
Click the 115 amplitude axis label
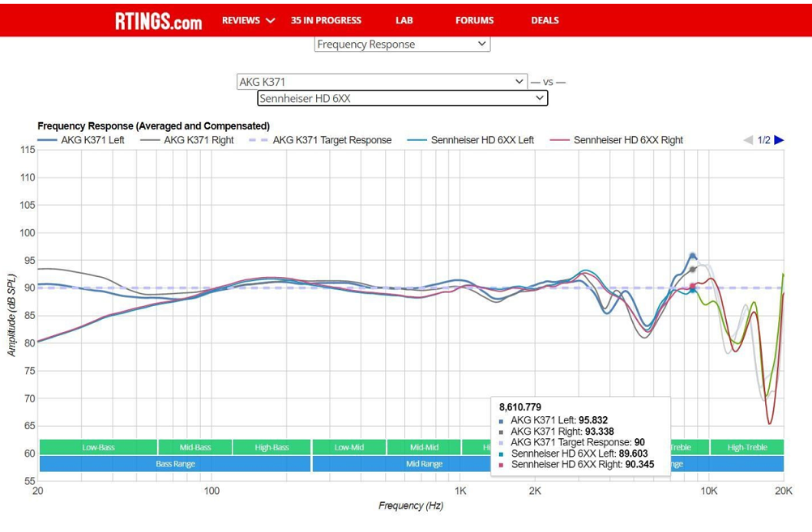(28, 150)
